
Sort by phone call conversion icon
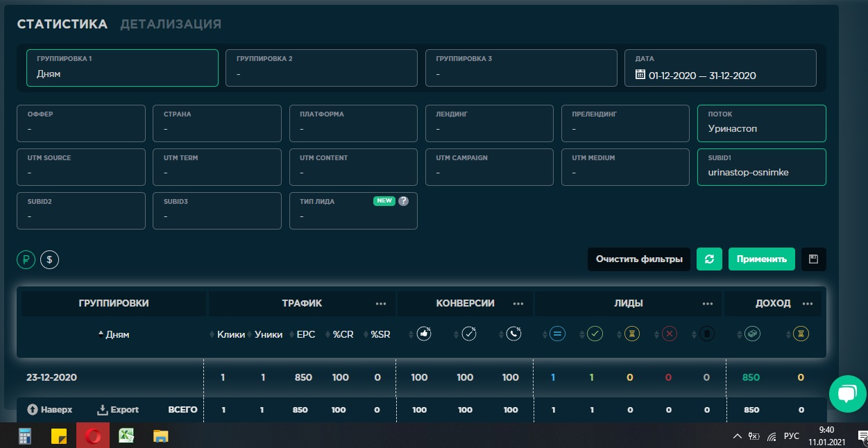point(513,334)
